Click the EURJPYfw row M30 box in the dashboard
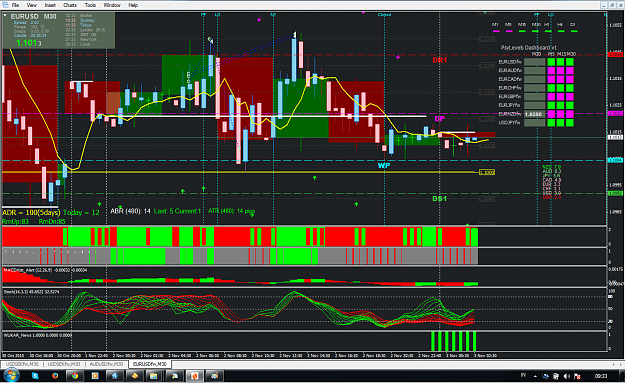The width and height of the screenshot is (625, 391). [535, 105]
